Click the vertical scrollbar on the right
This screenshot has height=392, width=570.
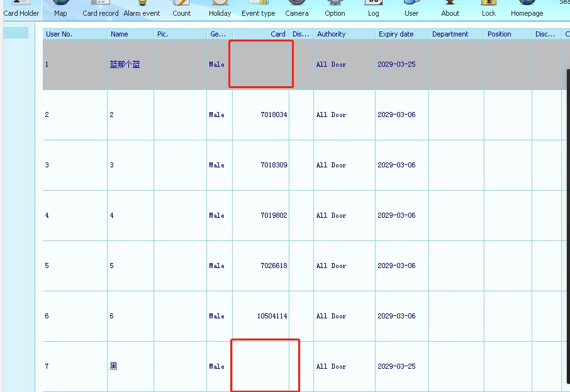coord(567,220)
